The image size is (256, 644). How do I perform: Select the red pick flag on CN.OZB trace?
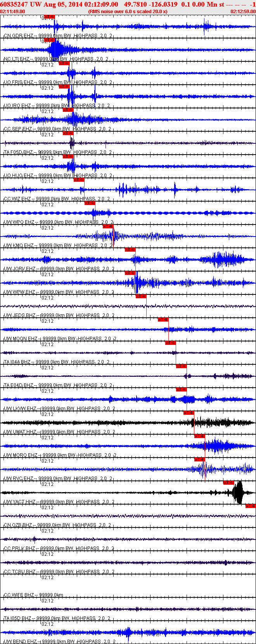tap(251, 506)
